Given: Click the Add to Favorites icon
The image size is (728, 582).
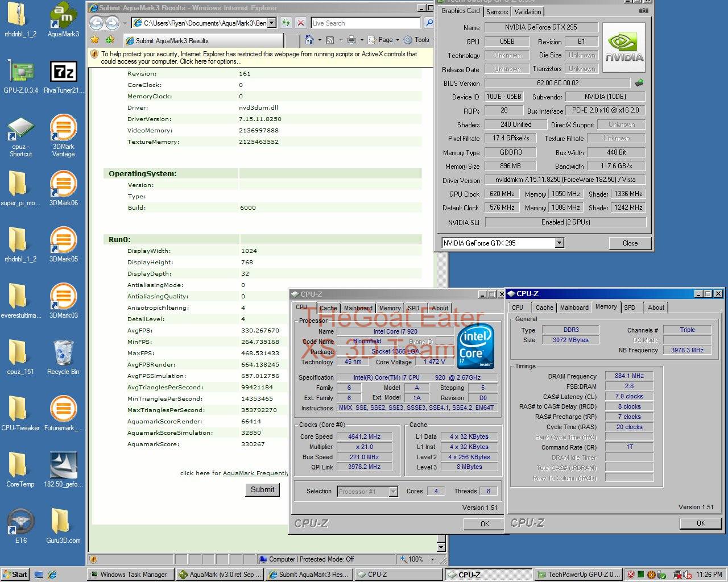Looking at the screenshot, I should [110, 40].
